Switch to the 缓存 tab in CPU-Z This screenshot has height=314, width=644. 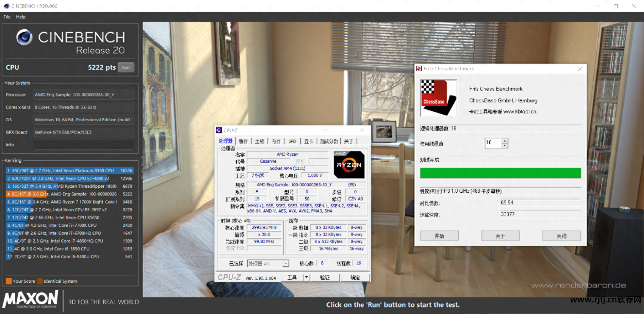243,141
